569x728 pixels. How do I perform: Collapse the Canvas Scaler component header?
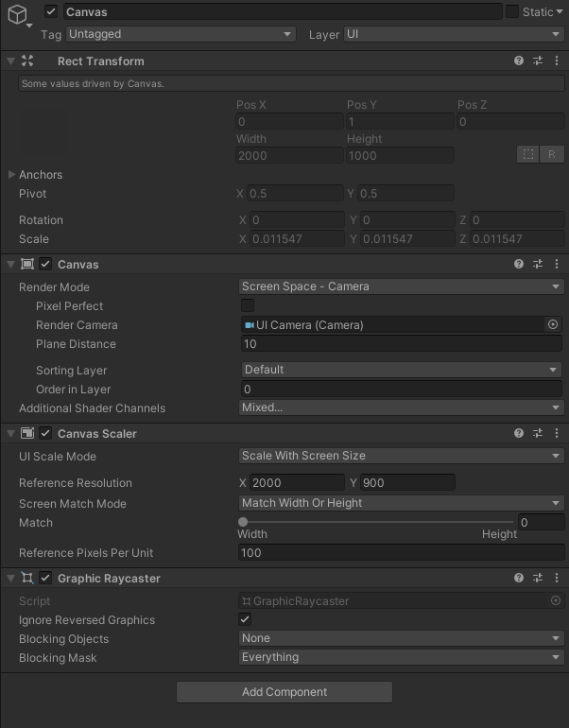(x=10, y=433)
